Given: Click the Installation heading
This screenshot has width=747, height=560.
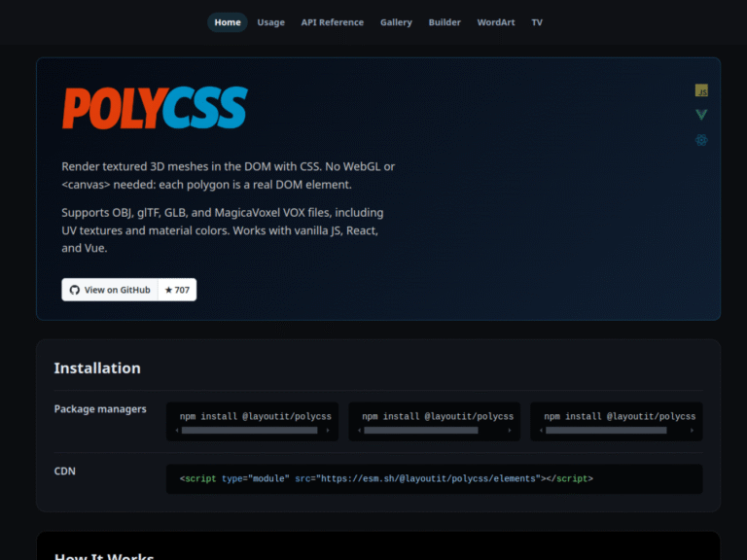Looking at the screenshot, I should tap(97, 368).
